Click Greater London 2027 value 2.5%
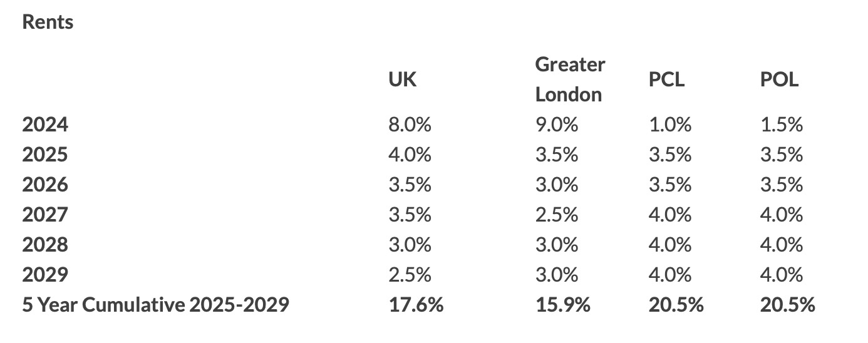The image size is (868, 343). 557,215
